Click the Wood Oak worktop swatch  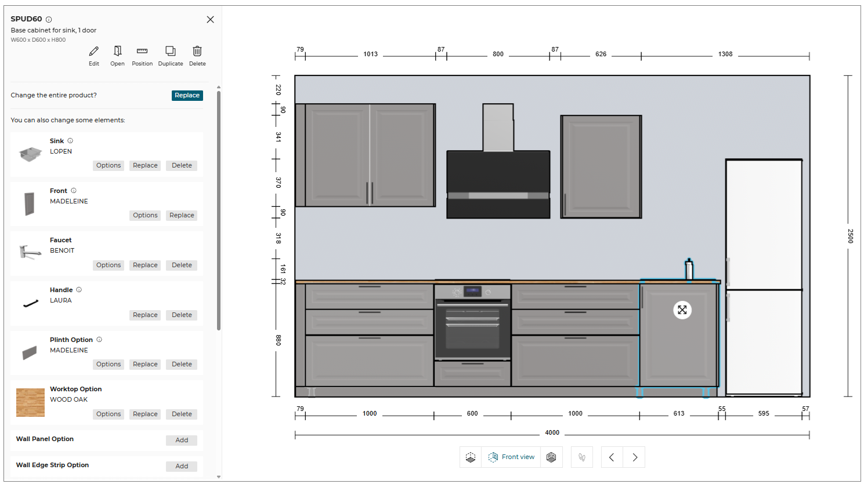(x=30, y=402)
